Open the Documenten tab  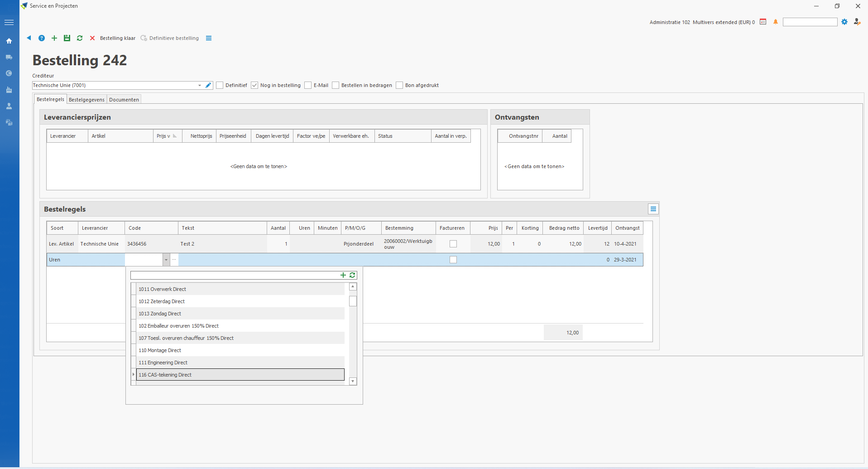(x=124, y=100)
